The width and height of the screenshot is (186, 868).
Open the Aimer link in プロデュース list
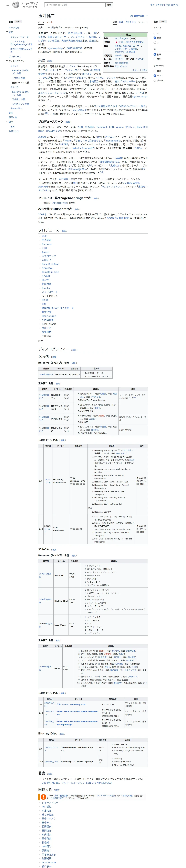tap(45, 252)
